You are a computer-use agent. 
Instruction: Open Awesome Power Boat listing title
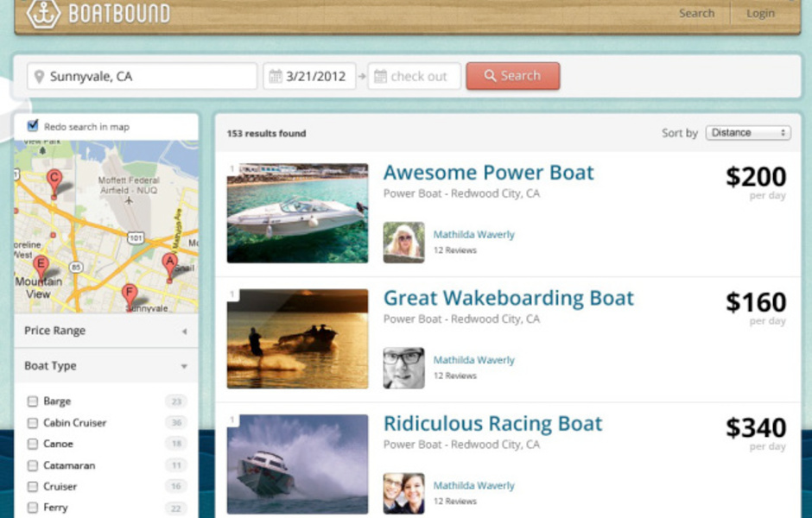point(488,173)
